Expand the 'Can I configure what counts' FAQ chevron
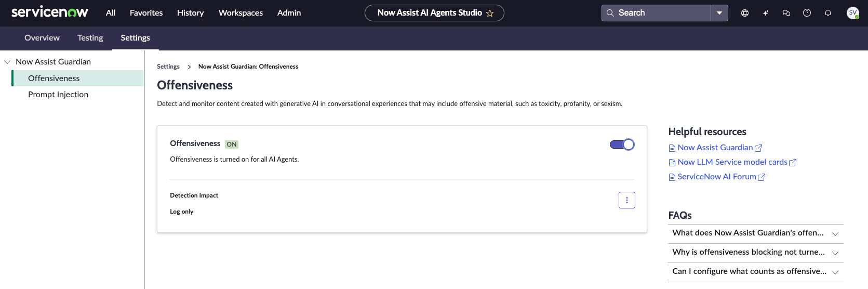The image size is (868, 289). click(x=835, y=272)
